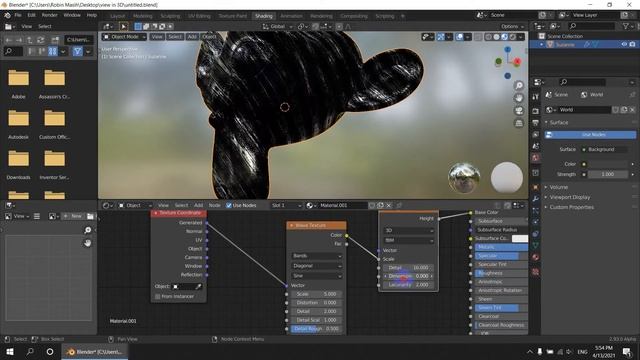Toggle the viewport camera view gizmo

pos(519,111)
